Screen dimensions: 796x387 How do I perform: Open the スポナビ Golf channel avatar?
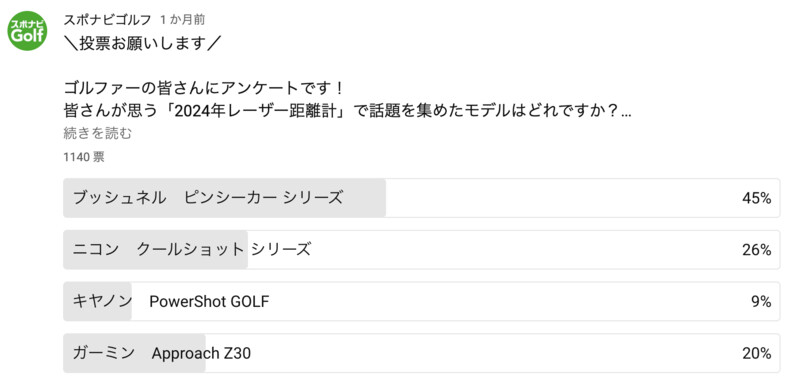[x=27, y=31]
